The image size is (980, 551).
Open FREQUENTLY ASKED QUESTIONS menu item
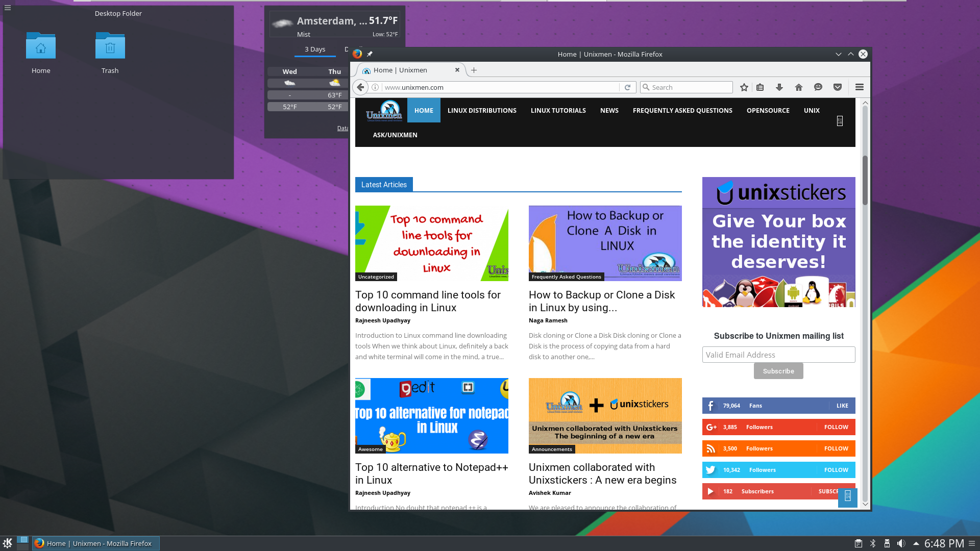pos(682,110)
